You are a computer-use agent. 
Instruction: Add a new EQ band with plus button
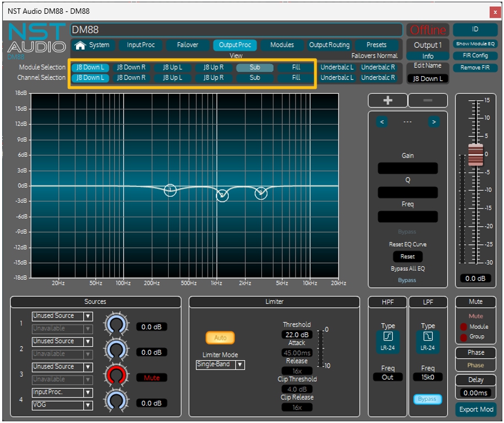pos(388,100)
